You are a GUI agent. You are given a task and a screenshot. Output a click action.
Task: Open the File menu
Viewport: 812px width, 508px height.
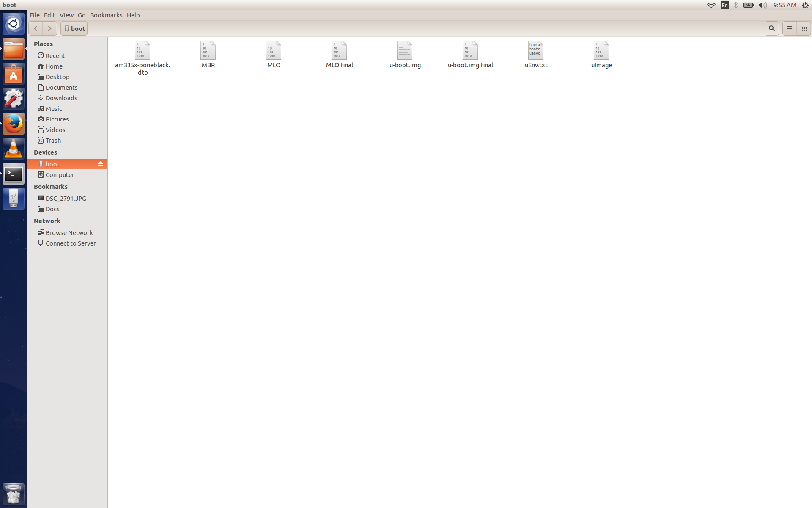tap(34, 15)
